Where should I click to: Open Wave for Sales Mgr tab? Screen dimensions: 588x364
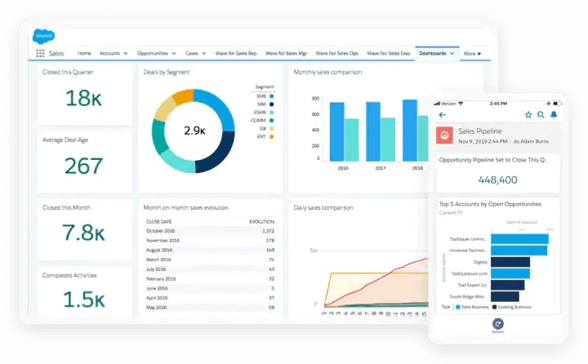coord(286,53)
